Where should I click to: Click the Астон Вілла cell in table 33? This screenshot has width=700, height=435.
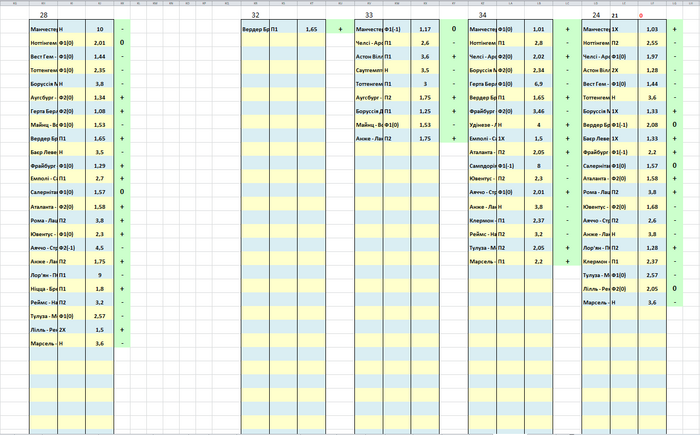click(369, 57)
